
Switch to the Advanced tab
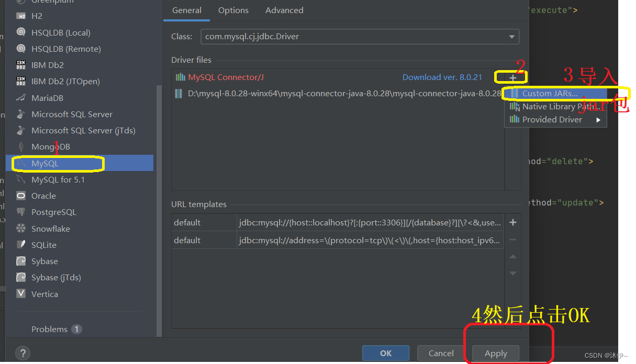[284, 10]
